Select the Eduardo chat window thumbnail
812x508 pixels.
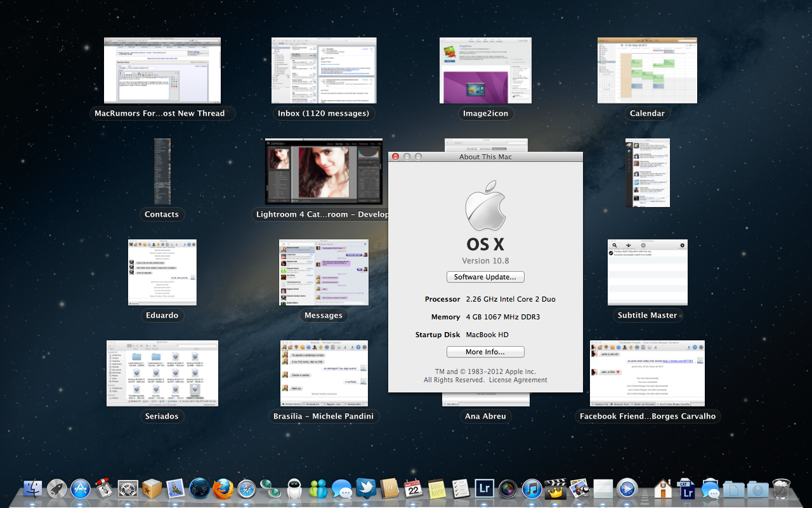tap(162, 272)
